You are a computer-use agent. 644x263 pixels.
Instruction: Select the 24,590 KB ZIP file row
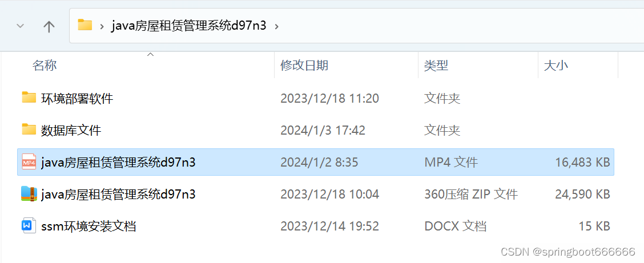315,194
